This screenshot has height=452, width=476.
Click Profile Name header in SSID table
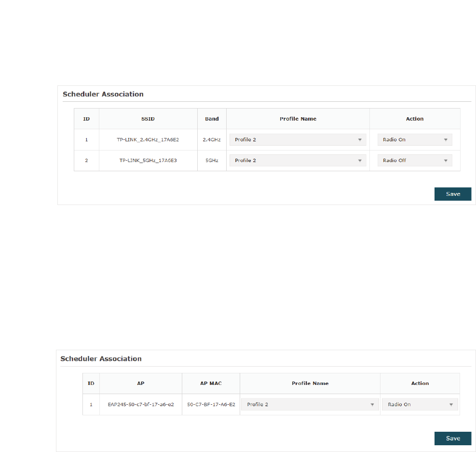[x=298, y=119]
